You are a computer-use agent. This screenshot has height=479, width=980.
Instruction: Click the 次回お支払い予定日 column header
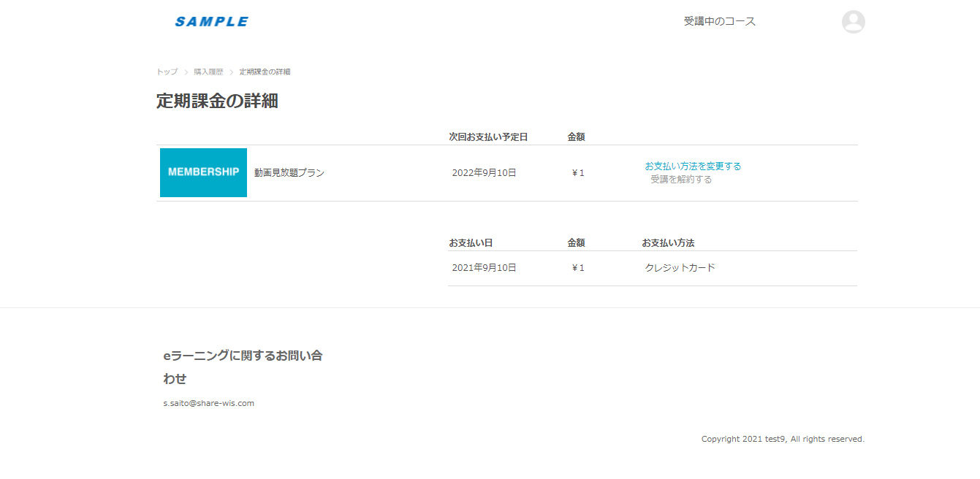488,137
